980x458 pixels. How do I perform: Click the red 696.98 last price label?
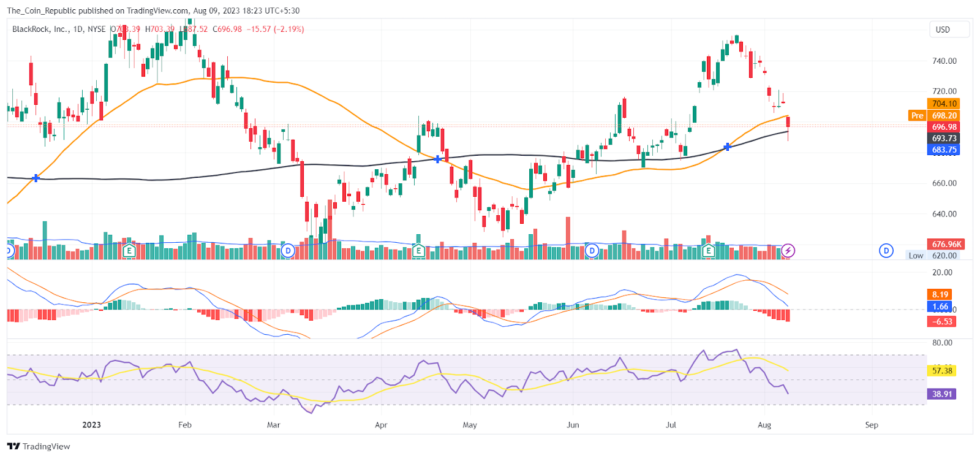(944, 127)
